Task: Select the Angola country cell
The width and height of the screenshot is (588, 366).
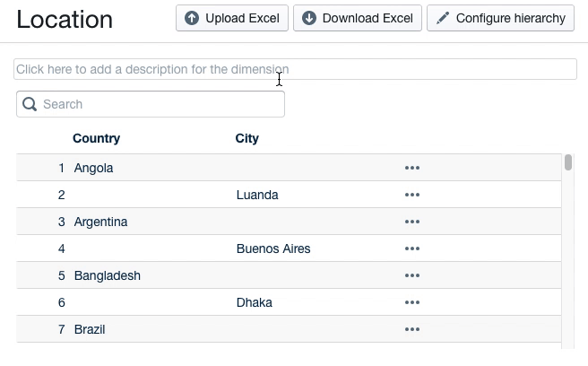Action: [93, 168]
